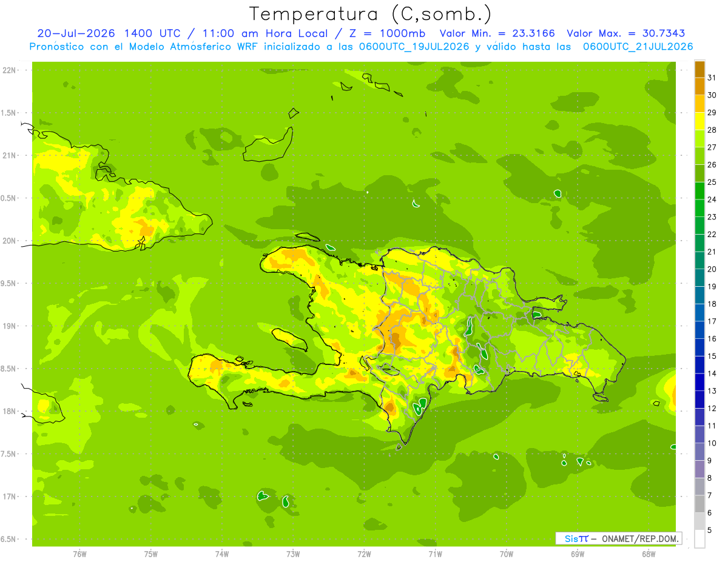Image resolution: width=728 pixels, height=562 pixels.
Task: Click the longitude axis label "75W"
Action: [151, 554]
